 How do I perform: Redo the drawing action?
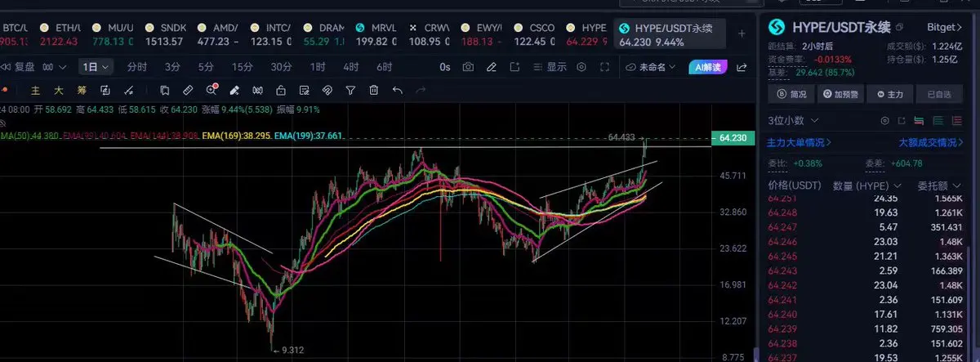click(x=421, y=90)
